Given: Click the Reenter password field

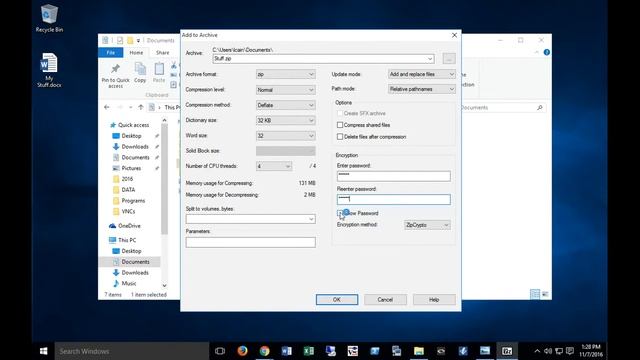Looking at the screenshot, I should click(394, 199).
